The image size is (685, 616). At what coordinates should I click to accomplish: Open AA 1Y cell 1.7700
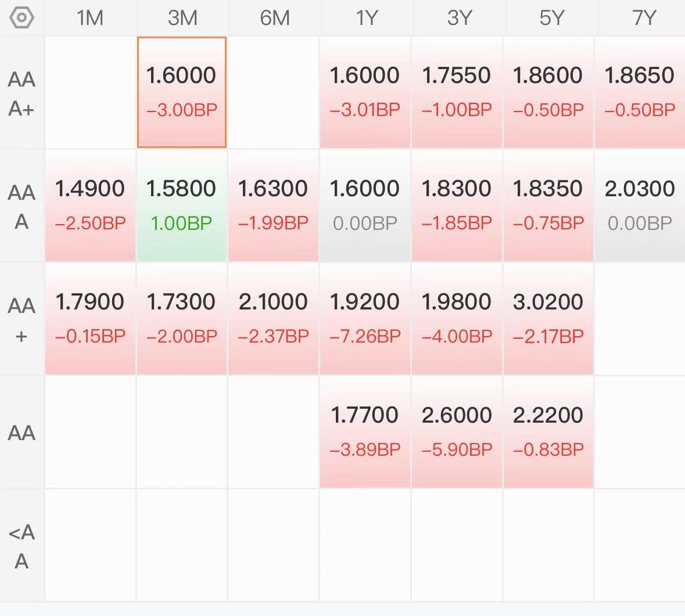[x=365, y=432]
